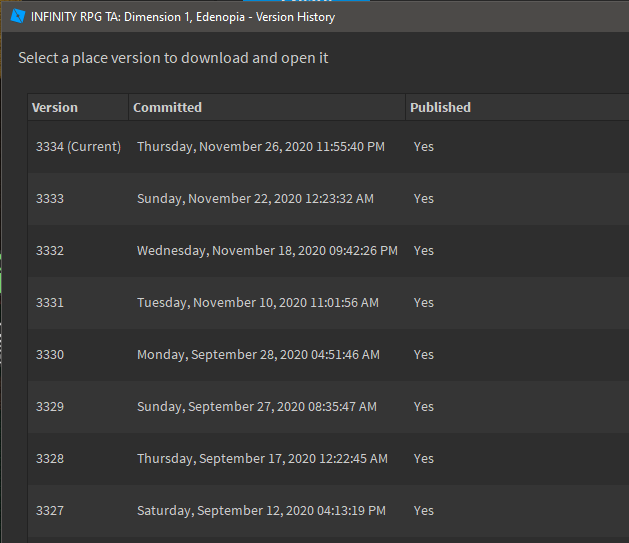Click the Roblox Studio icon in title bar
The height and width of the screenshot is (543, 629).
[x=17, y=17]
